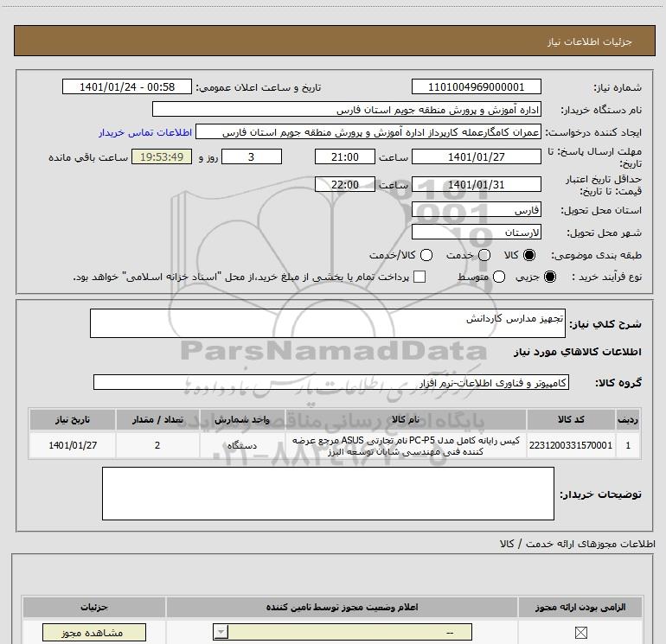Click the price validity date 1401/01/31 field
666x644 pixels.
point(476,185)
